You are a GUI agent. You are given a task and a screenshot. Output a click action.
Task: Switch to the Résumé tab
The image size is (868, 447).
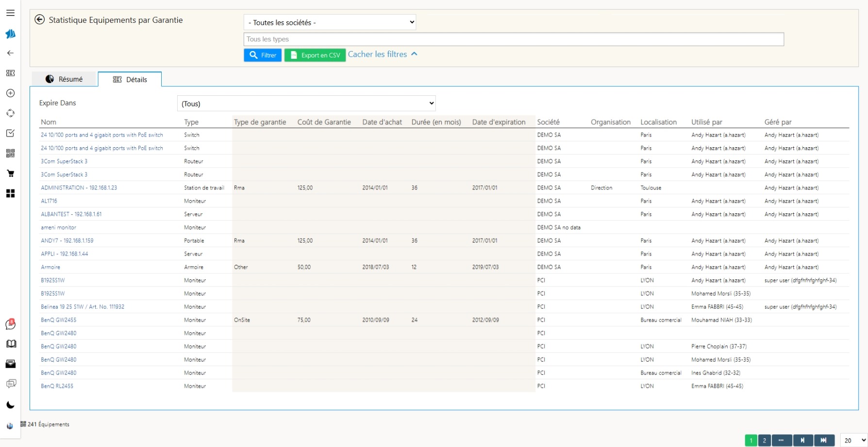(65, 79)
